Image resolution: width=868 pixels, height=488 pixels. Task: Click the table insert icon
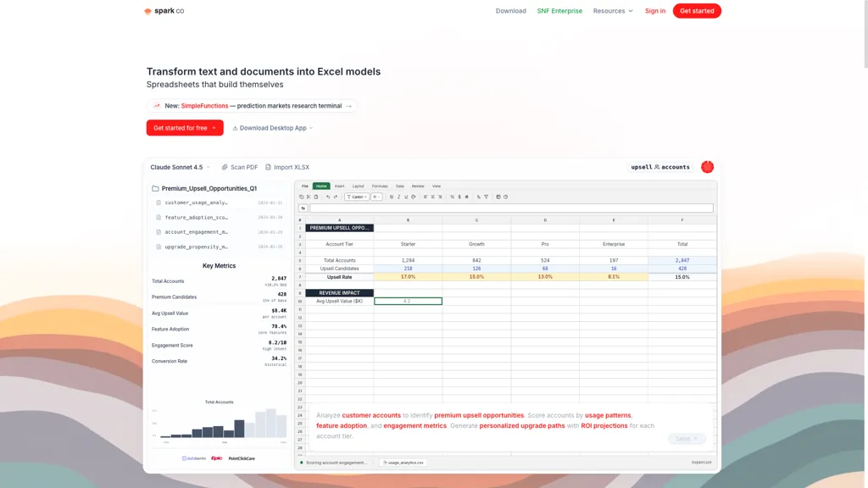[x=498, y=197]
